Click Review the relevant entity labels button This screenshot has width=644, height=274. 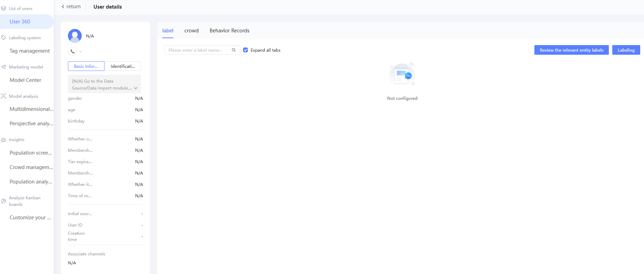point(572,50)
